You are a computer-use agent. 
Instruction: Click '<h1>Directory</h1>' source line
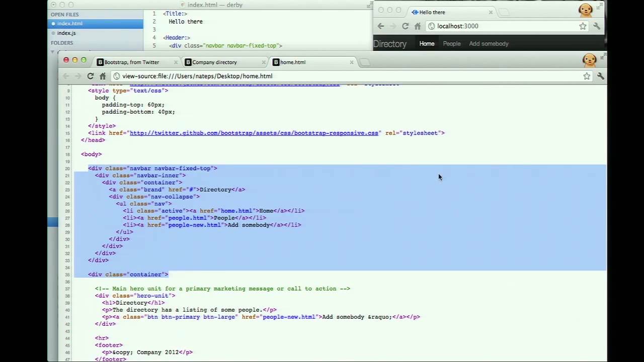click(133, 303)
